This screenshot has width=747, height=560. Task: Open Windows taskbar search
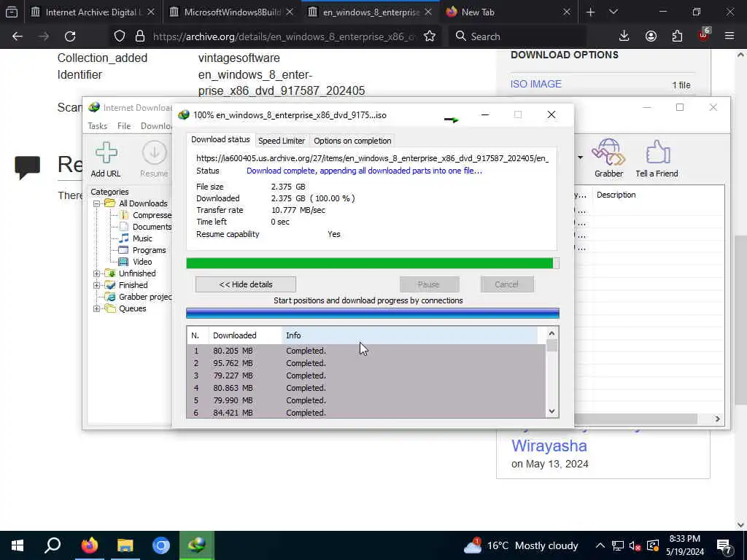pyautogui.click(x=53, y=545)
